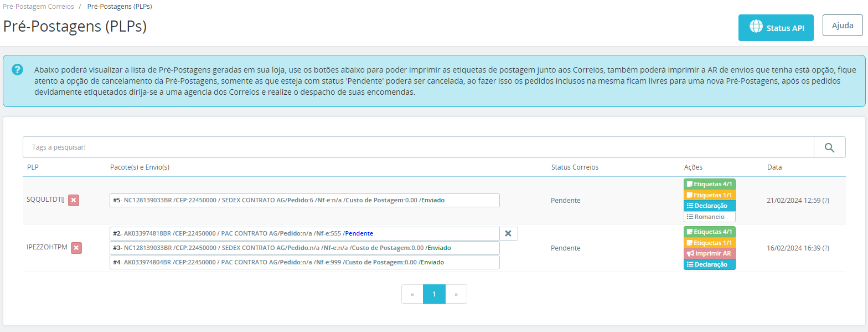The width and height of the screenshot is (868, 332).
Task: Remove package #2 using the X button
Action: click(508, 233)
